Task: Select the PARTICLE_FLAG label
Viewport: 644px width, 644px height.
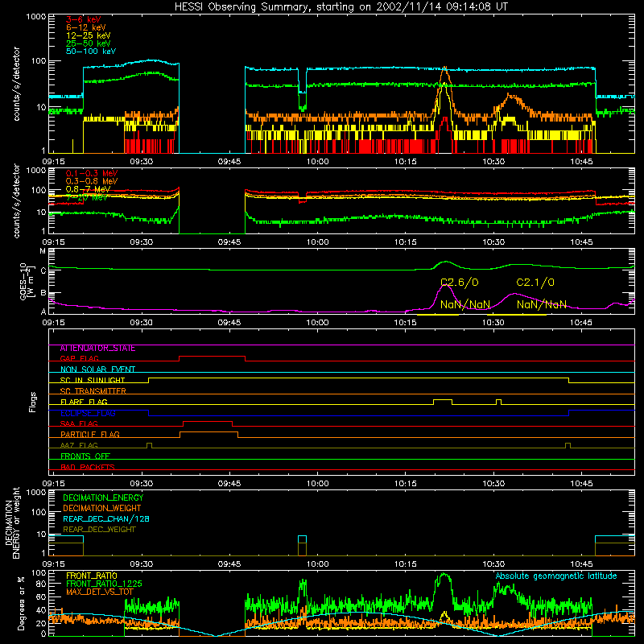Action: [90, 435]
